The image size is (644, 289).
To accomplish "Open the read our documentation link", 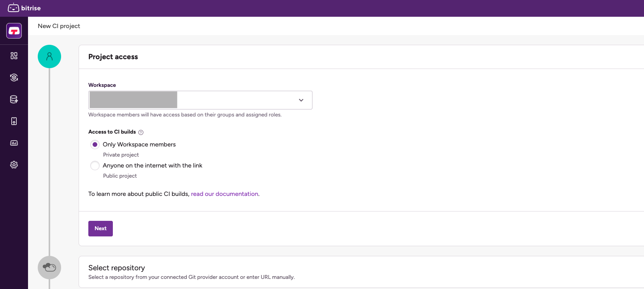I will [225, 194].
